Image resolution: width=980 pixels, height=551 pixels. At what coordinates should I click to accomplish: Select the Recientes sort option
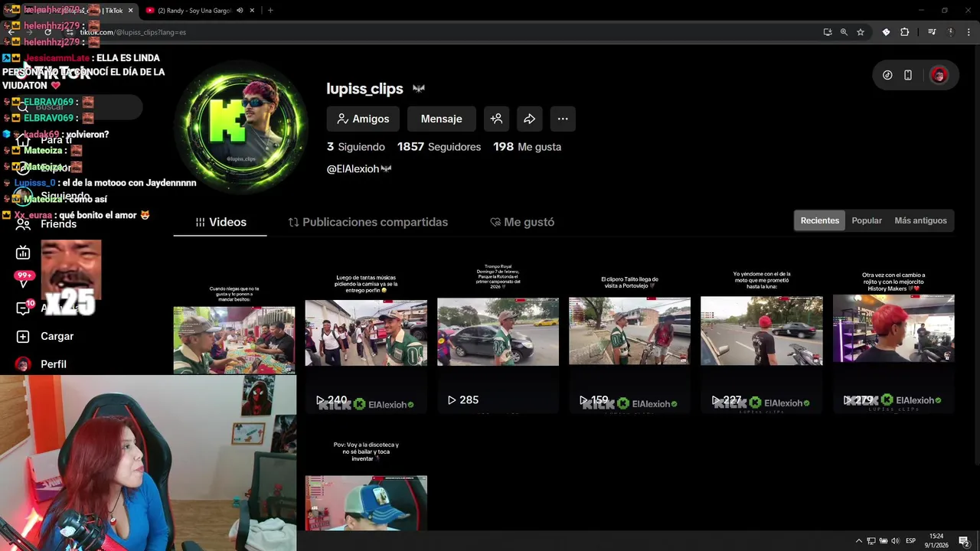point(820,220)
